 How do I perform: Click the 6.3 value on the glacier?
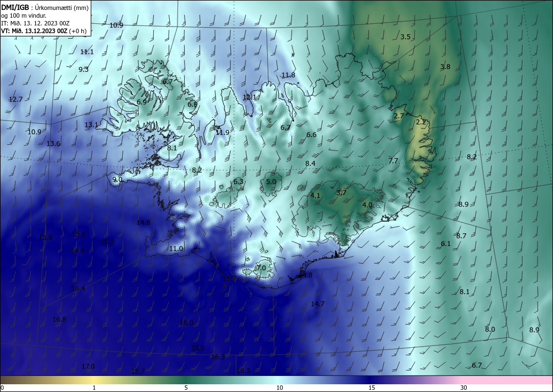point(238,182)
